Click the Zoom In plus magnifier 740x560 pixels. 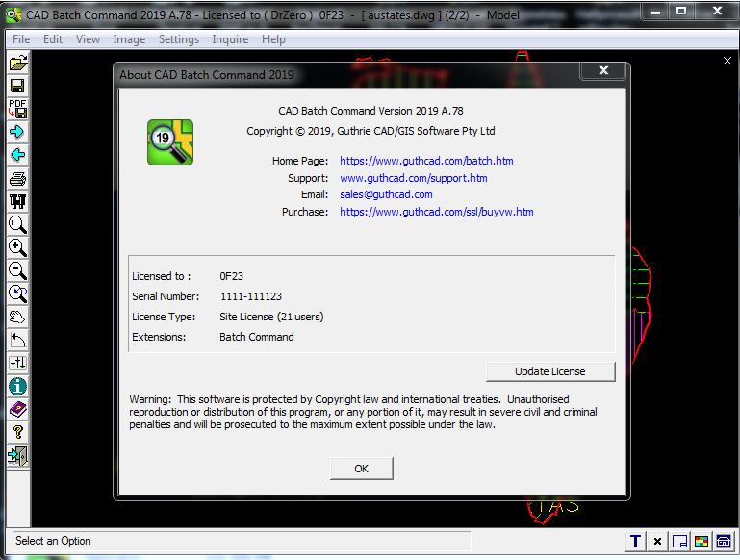18,247
